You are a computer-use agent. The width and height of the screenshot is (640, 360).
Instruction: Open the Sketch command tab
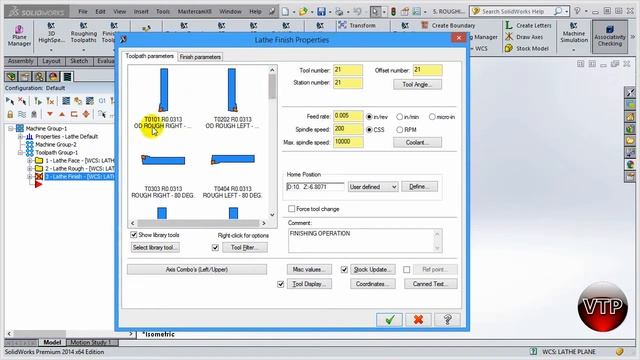point(79,61)
